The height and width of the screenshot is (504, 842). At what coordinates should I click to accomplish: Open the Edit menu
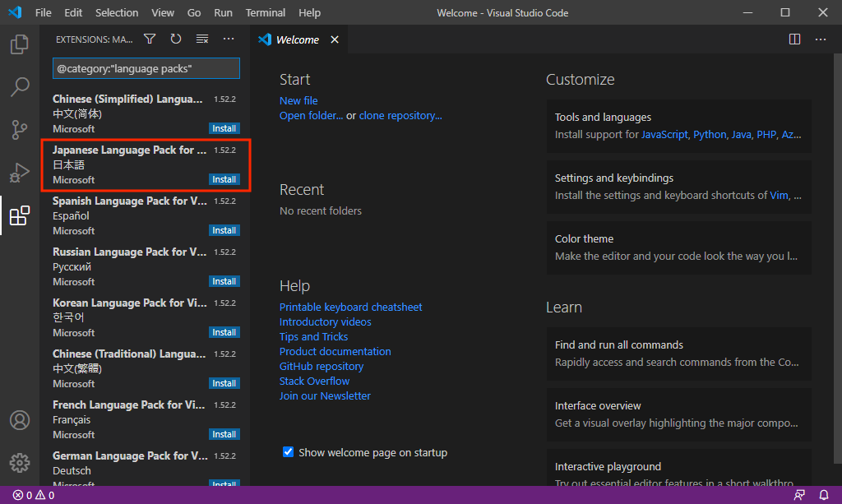coord(73,12)
